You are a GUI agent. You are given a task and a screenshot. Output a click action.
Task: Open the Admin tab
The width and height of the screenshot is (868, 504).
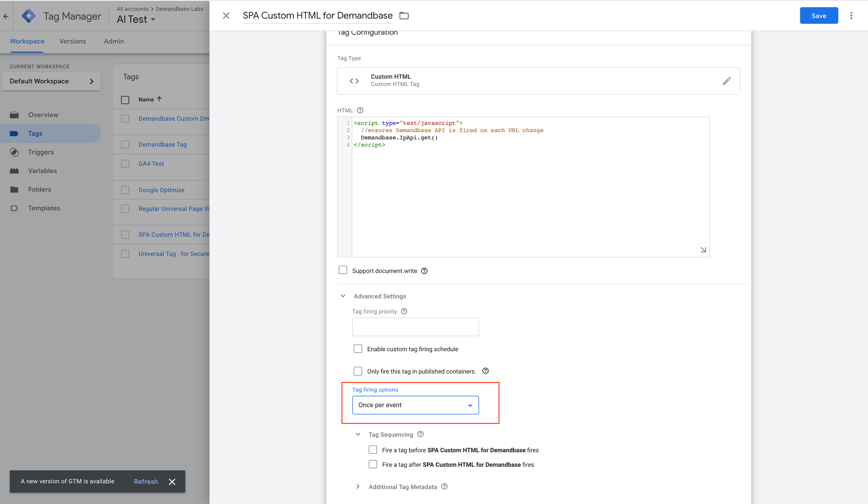click(114, 41)
